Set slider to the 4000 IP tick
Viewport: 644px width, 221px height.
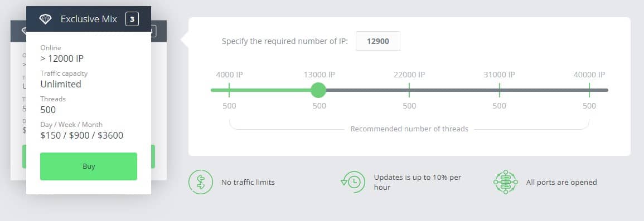[229, 90]
